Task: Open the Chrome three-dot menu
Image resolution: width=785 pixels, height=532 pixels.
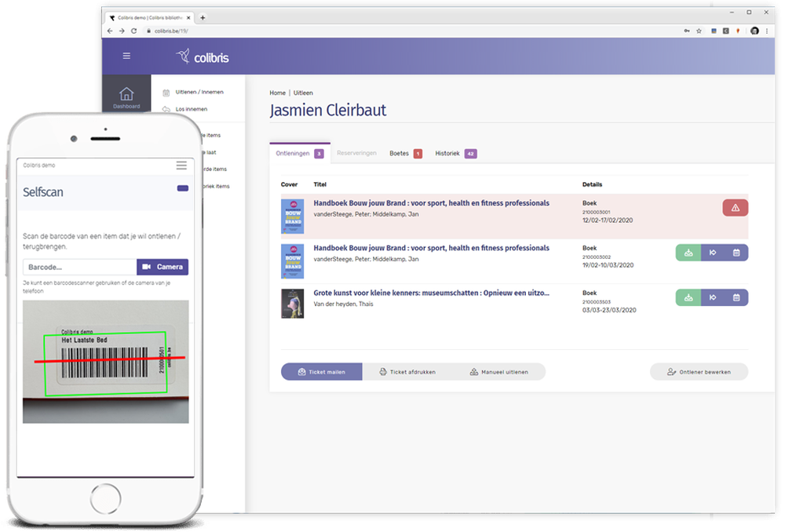Action: coord(766,31)
